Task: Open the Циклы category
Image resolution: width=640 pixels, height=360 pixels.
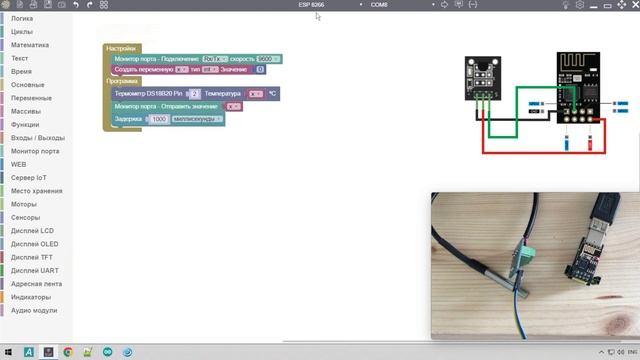Action: click(x=22, y=32)
